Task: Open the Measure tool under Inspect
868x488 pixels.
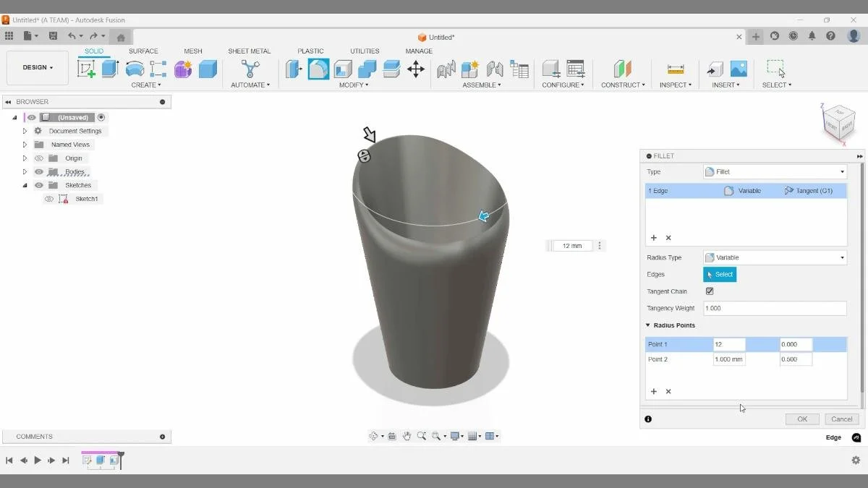Action: click(x=675, y=68)
